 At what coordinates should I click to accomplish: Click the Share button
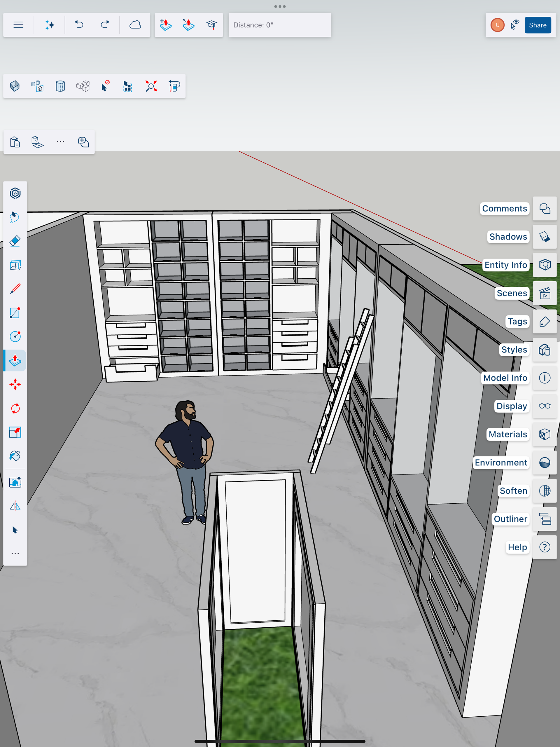point(537,25)
